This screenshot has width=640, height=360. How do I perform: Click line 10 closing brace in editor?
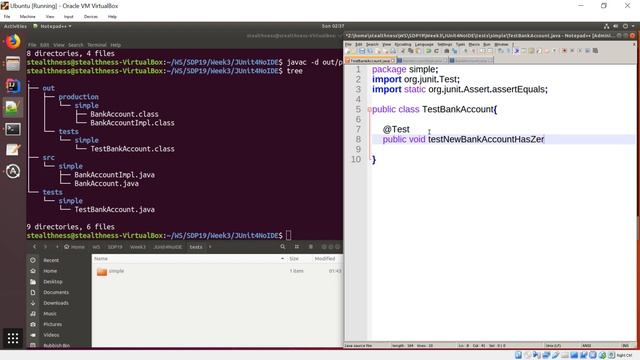pyautogui.click(x=374, y=159)
